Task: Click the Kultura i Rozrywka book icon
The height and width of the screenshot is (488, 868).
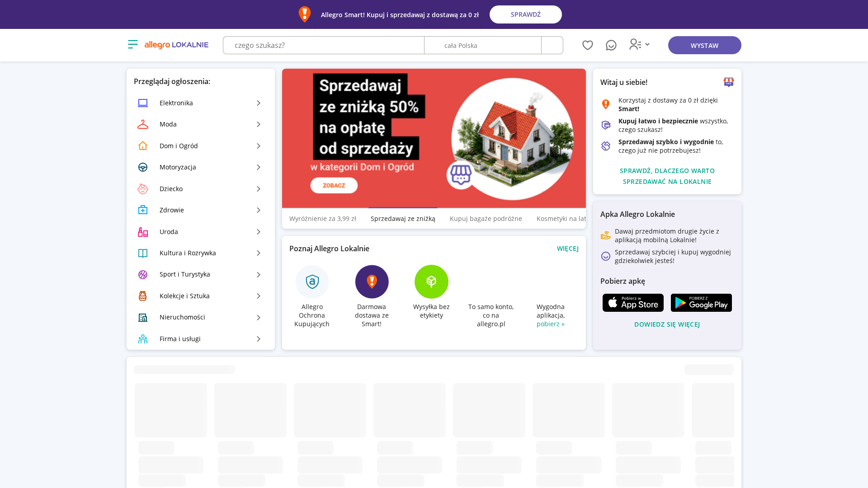Action: [x=143, y=253]
